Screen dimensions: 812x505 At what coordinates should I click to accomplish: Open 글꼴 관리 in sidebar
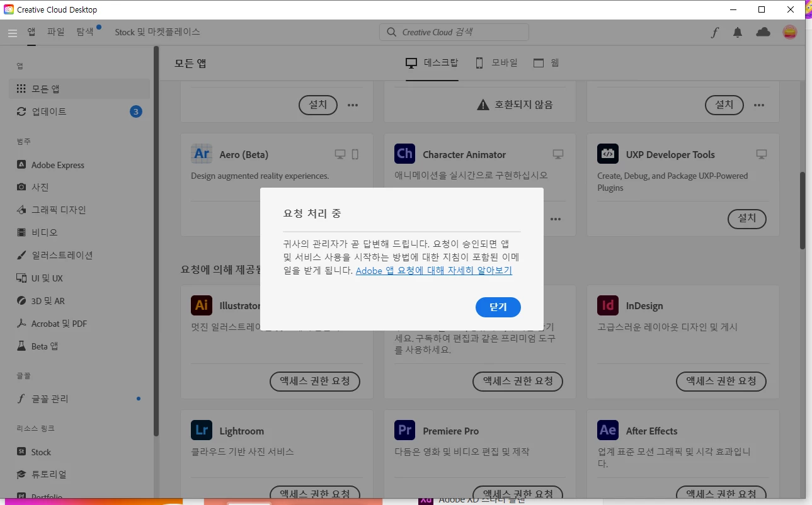click(x=79, y=399)
